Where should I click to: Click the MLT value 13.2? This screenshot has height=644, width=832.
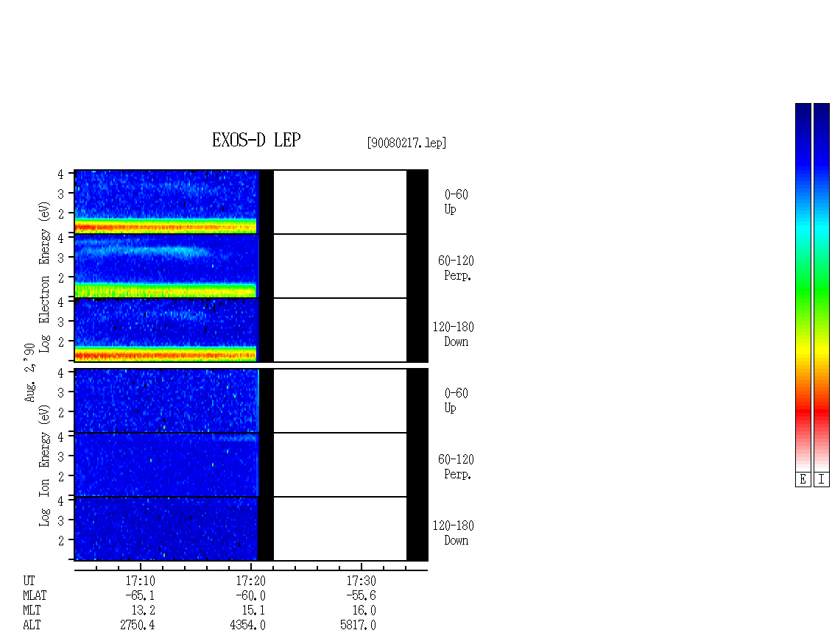click(x=144, y=611)
